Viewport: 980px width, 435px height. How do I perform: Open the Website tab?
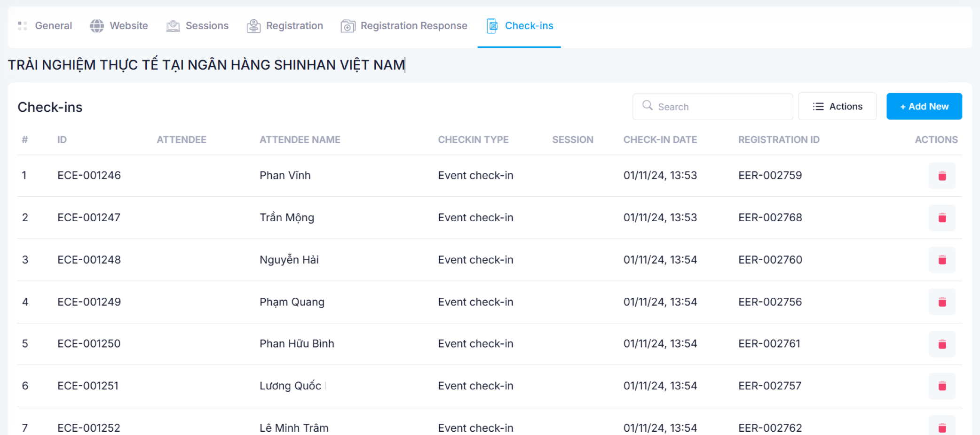(x=119, y=26)
